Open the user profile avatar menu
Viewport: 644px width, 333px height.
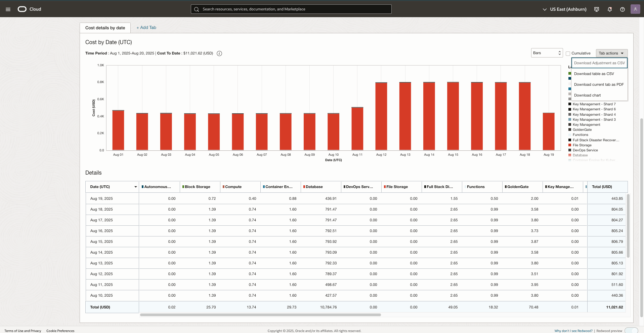[635, 9]
